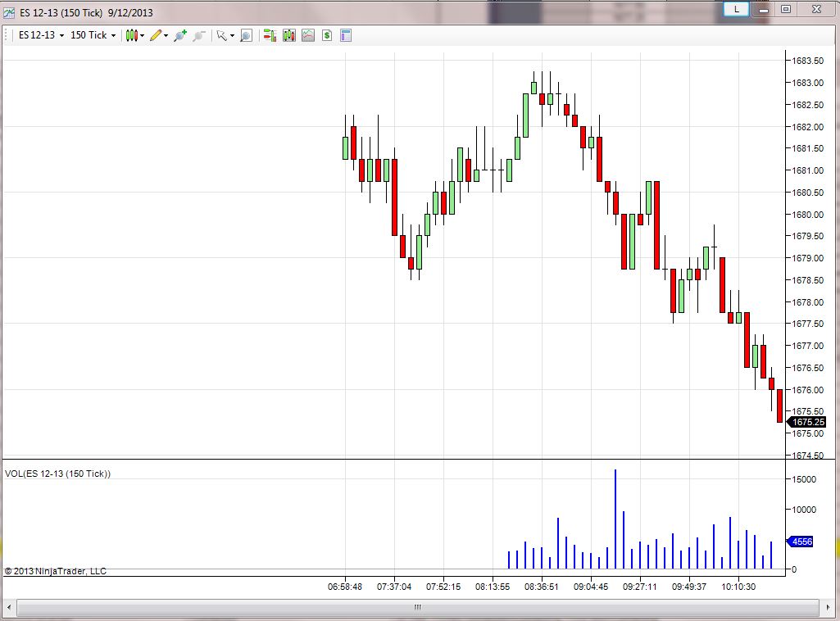Open the indicators chart icon
Viewport: 840px width, 621px height.
pyautogui.click(x=308, y=35)
